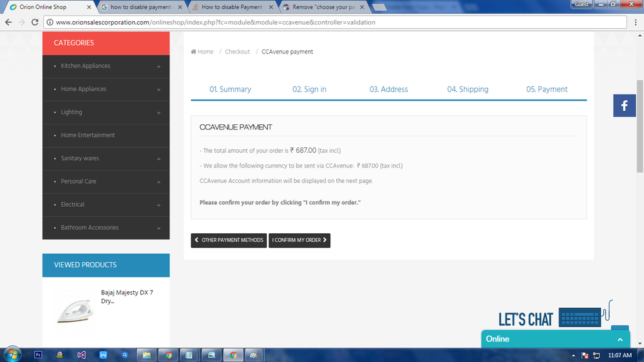The width and height of the screenshot is (644, 362).
Task: Close the 'how to disable payment' Google tab
Action: click(x=180, y=7)
